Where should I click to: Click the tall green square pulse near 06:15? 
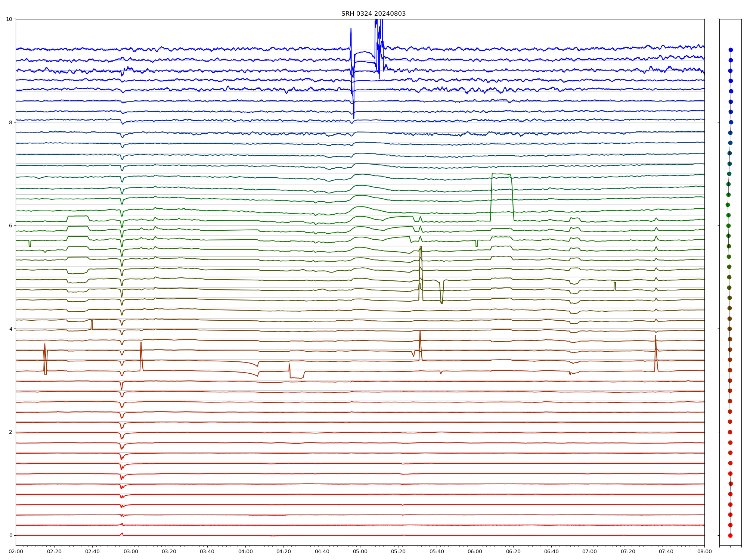tap(502, 174)
